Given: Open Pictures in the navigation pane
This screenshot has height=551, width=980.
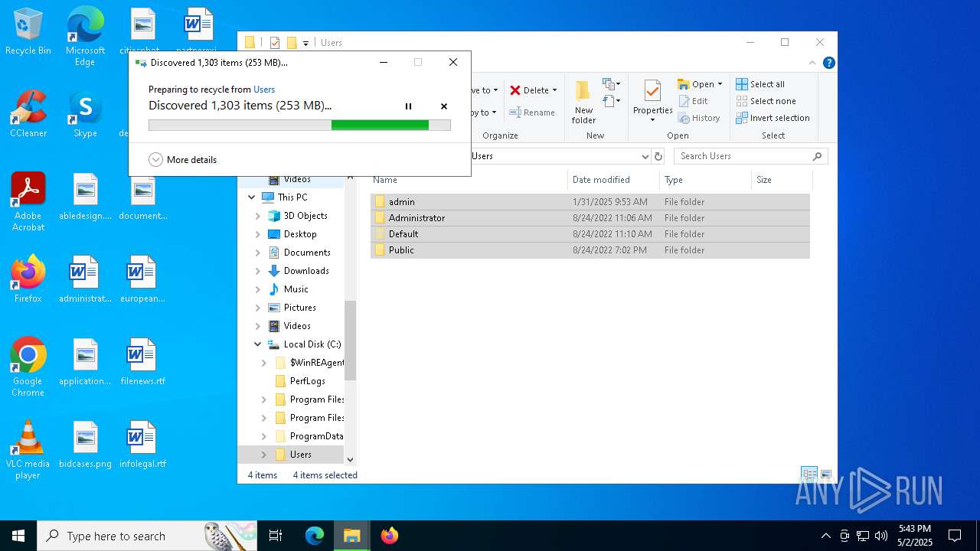Looking at the screenshot, I should click(x=299, y=308).
